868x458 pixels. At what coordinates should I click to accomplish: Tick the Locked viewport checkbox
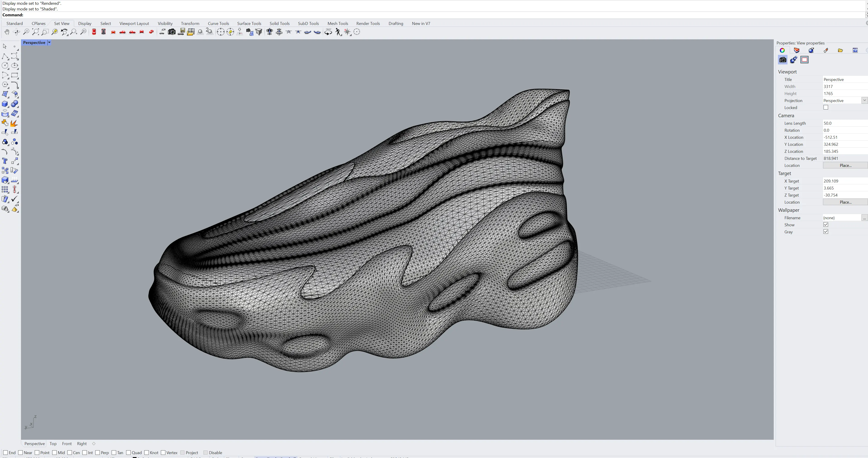(826, 107)
